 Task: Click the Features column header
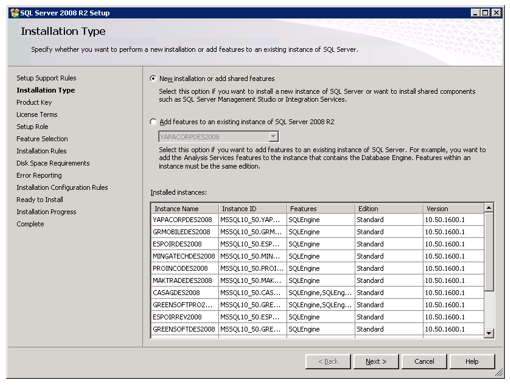tap(320, 209)
